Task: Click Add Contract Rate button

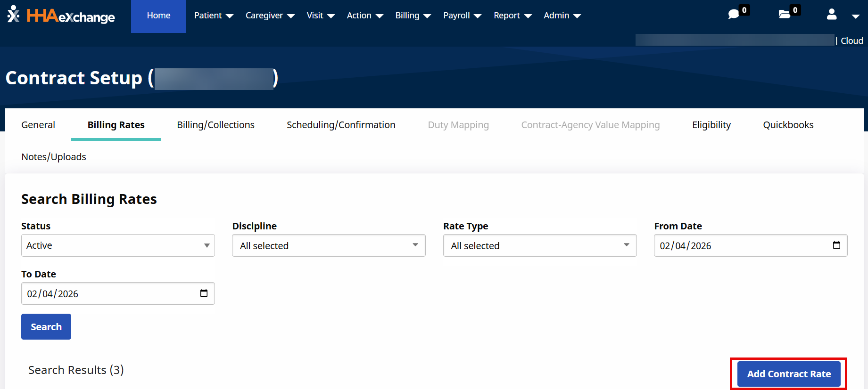Action: click(789, 374)
